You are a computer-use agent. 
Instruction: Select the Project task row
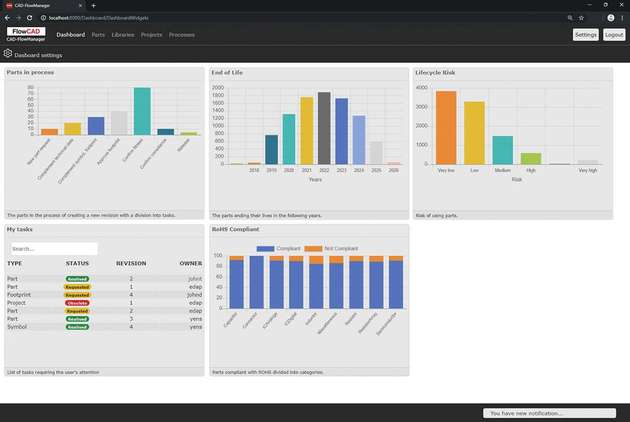104,303
